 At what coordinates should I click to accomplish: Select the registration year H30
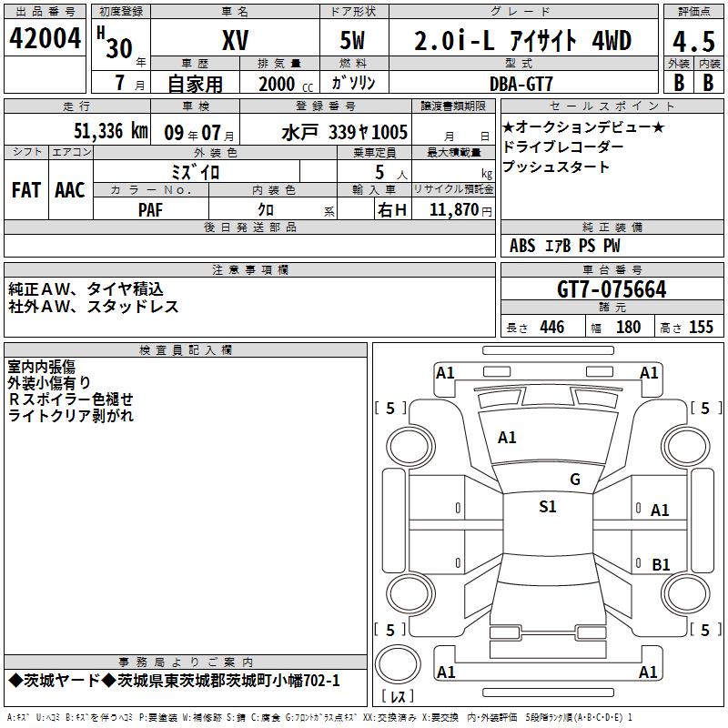pyautogui.click(x=116, y=43)
